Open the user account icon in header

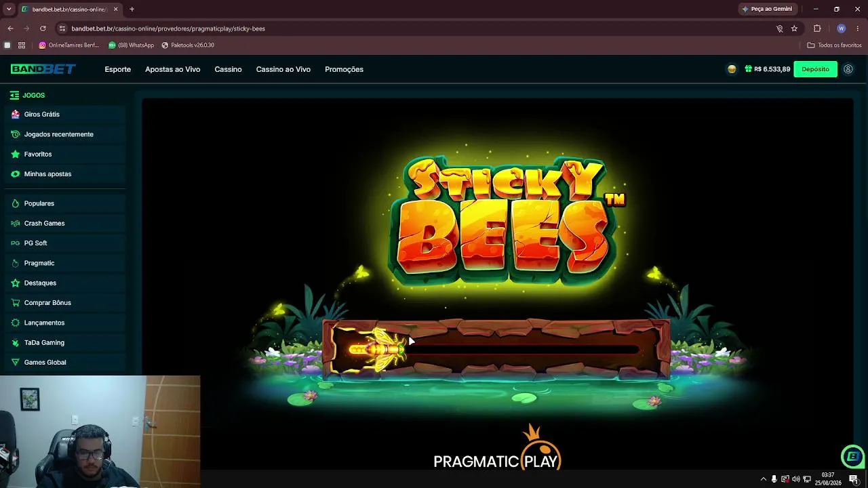pos(848,69)
